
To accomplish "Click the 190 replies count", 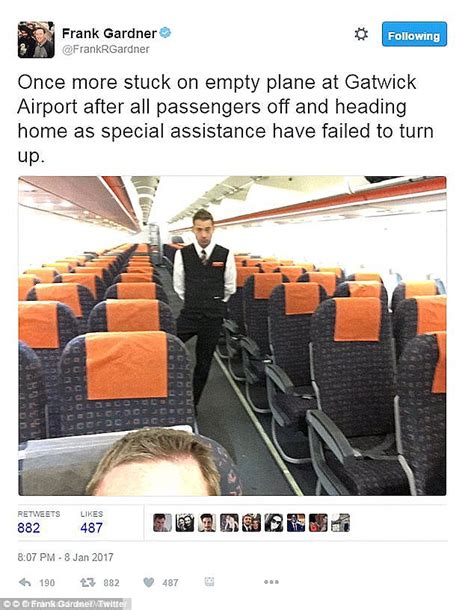I will click(47, 583).
